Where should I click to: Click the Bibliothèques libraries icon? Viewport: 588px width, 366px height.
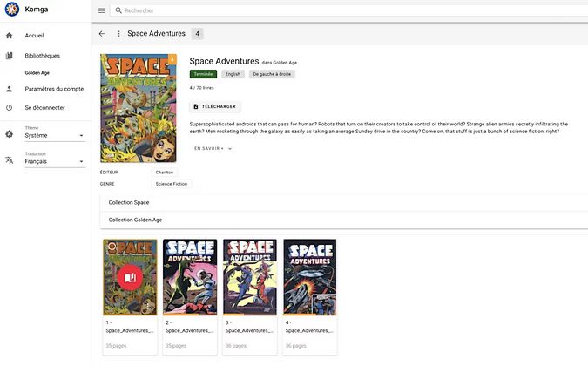click(10, 56)
